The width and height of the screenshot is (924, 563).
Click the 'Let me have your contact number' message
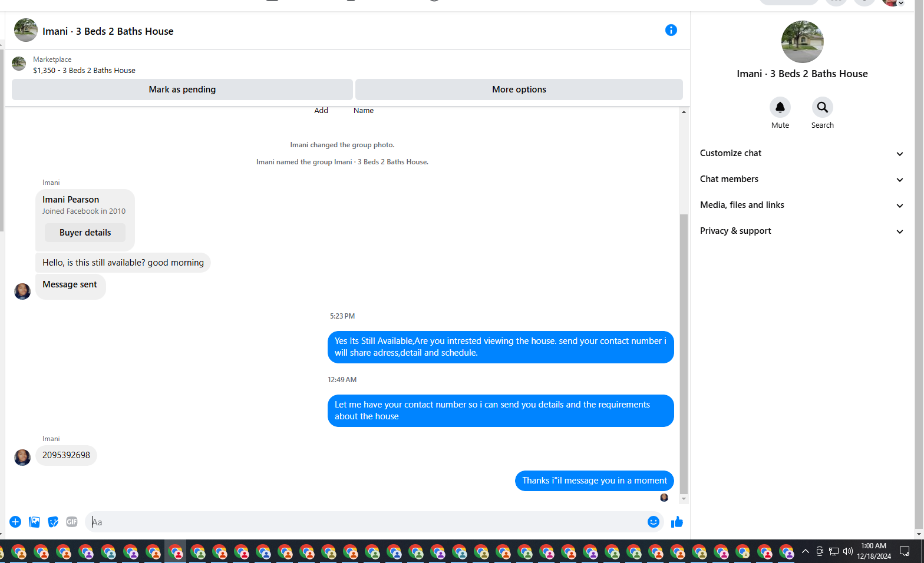tap(500, 410)
